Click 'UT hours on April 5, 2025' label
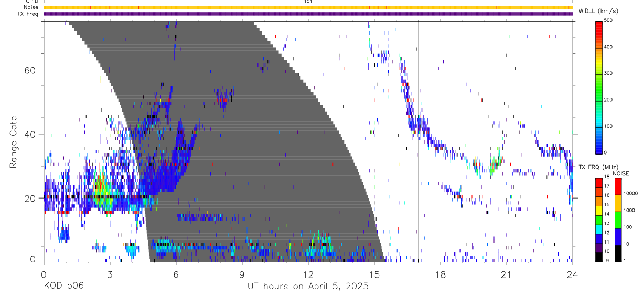644x297 pixels. (308, 287)
